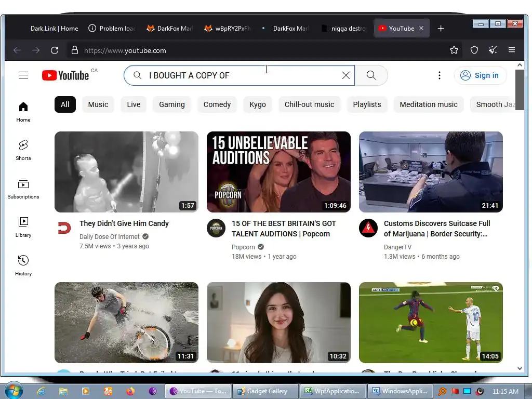Screen dimensions: 532x399
Task: Open Subscriptions in the sidebar
Action: point(23,189)
